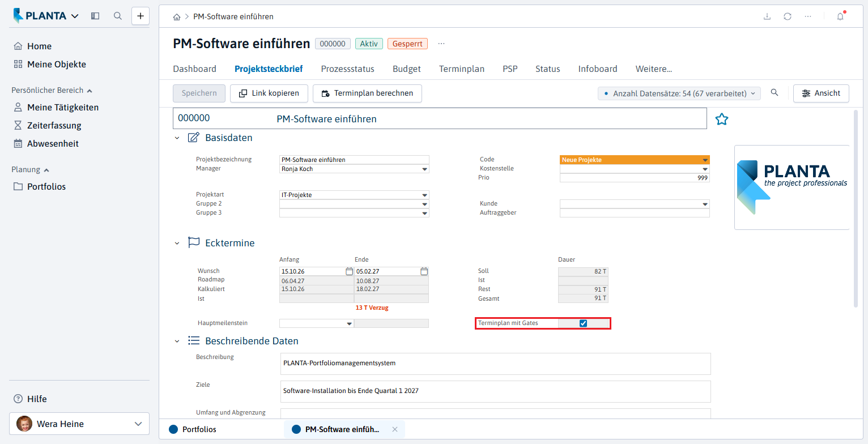Mark project as favorite with star icon
This screenshot has width=868, height=444.
(x=721, y=119)
